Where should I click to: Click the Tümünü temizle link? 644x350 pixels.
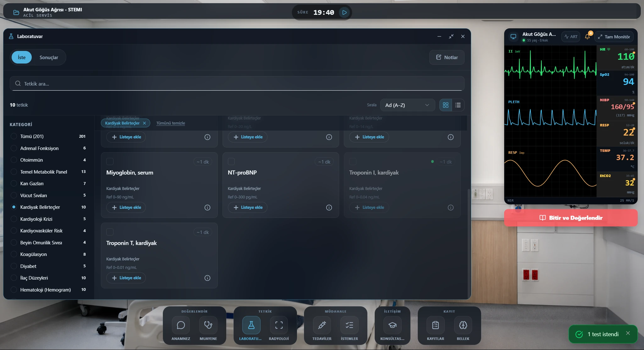coord(171,123)
